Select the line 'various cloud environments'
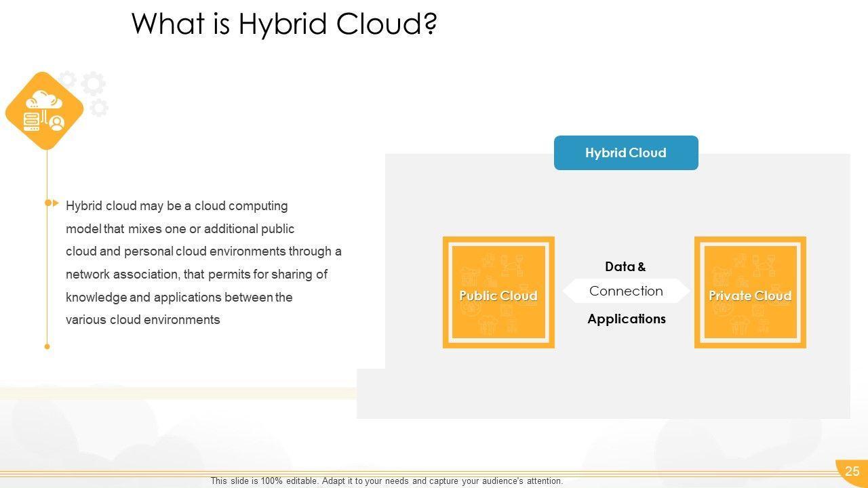The width and height of the screenshot is (868, 488). pos(143,319)
